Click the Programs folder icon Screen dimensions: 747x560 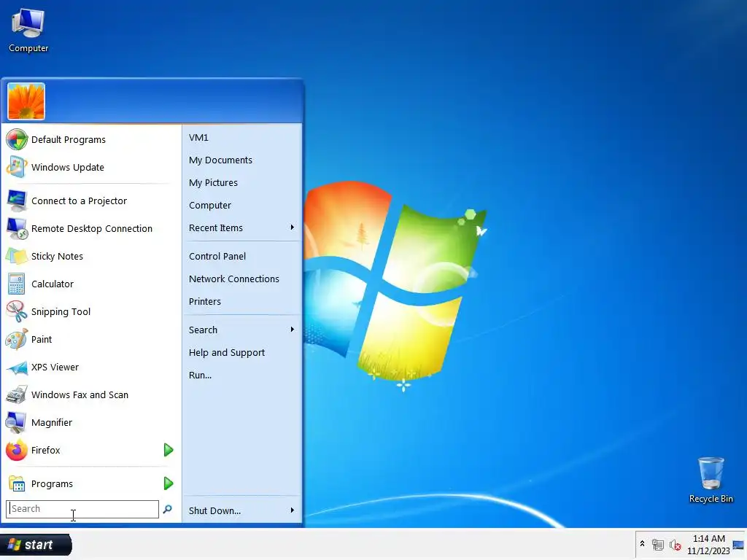click(17, 484)
